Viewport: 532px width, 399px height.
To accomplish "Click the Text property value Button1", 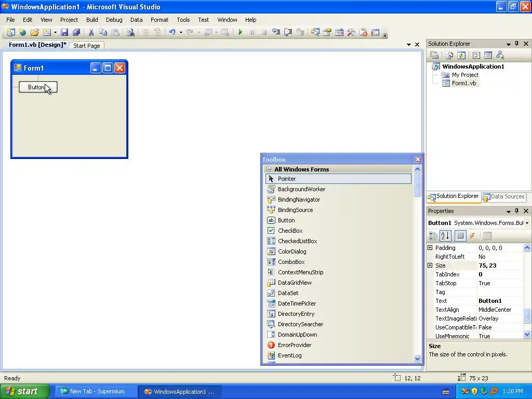I will point(500,301).
